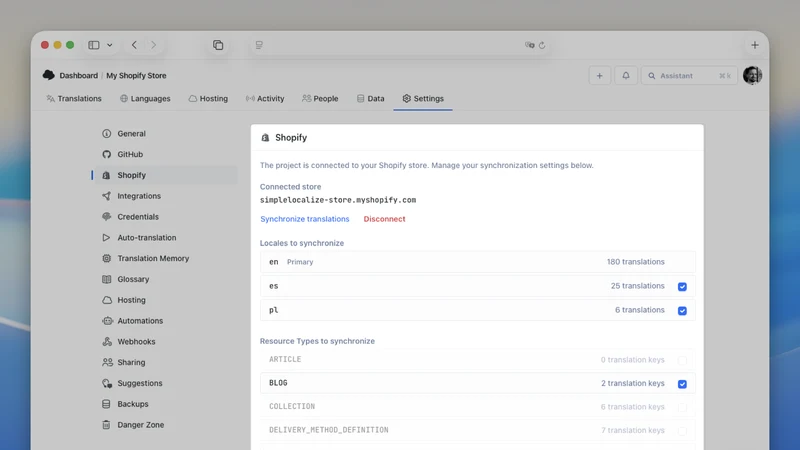The height and width of the screenshot is (450, 800).
Task: Open the Dashboard breadcrumb link
Action: (79, 76)
